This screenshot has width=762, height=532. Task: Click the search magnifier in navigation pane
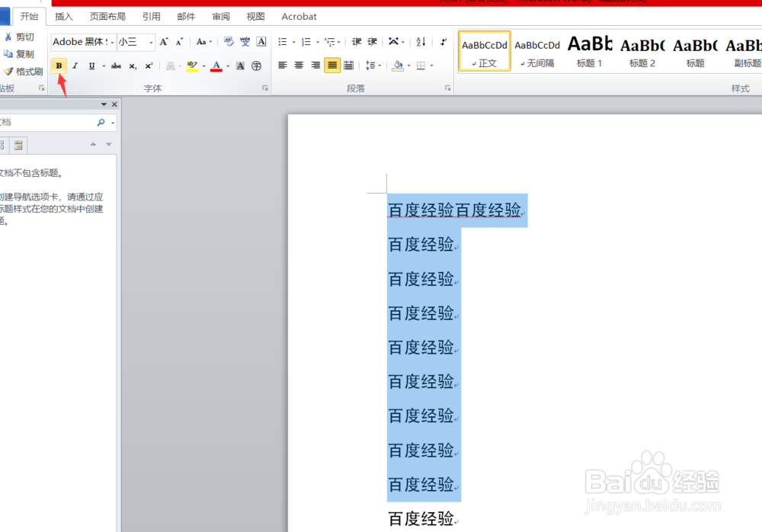[101, 123]
